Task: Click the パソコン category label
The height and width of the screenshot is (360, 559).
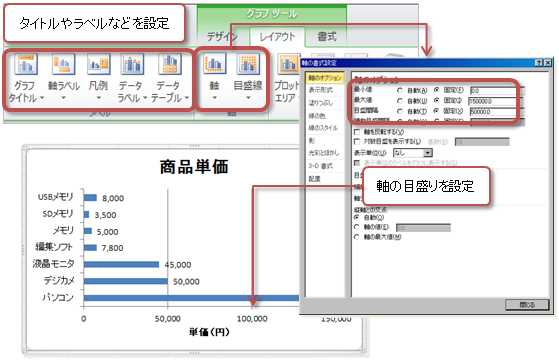Action: tap(58, 297)
